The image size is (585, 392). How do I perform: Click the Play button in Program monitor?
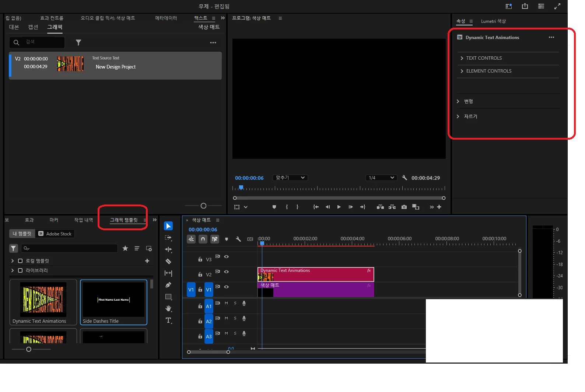click(x=339, y=207)
